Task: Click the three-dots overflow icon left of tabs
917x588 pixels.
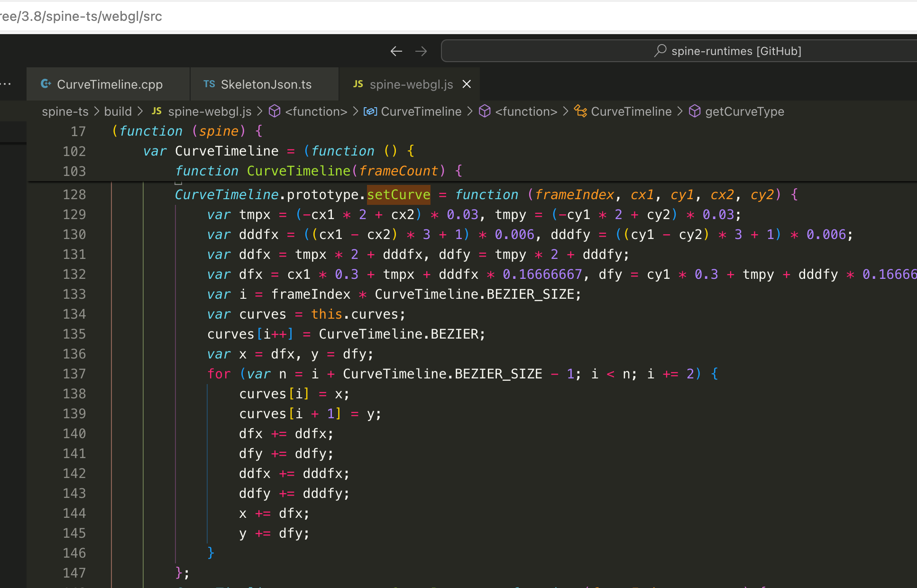Action: (6, 84)
